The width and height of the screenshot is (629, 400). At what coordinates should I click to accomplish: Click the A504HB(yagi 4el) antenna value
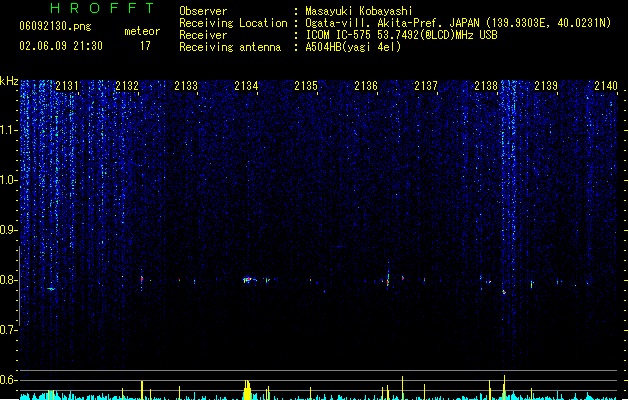click(x=353, y=47)
